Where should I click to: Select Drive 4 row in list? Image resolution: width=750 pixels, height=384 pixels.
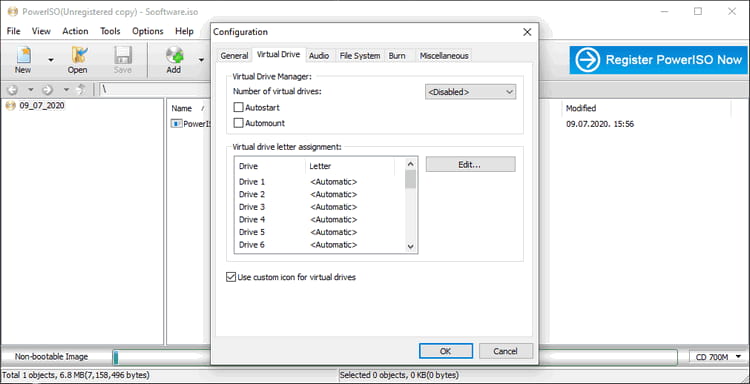click(320, 219)
